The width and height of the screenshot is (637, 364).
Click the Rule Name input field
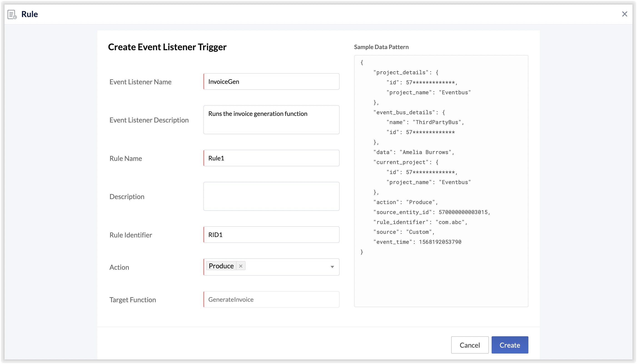[x=271, y=158]
